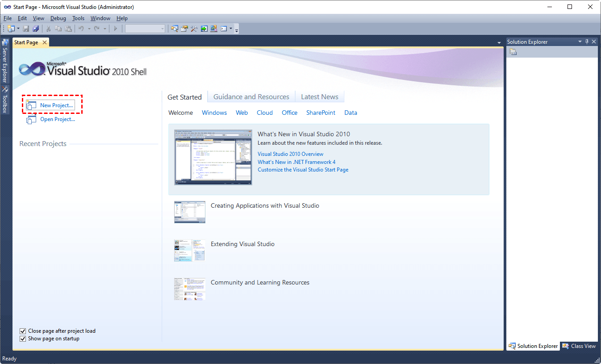Click the Save All toolbar icon
This screenshot has width=601, height=364.
[x=36, y=29]
